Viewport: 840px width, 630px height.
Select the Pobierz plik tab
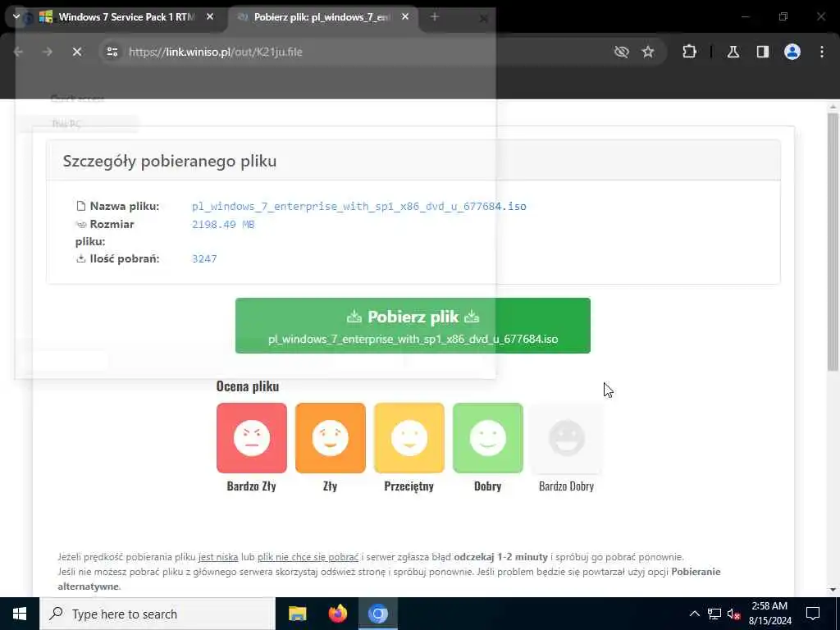point(322,17)
